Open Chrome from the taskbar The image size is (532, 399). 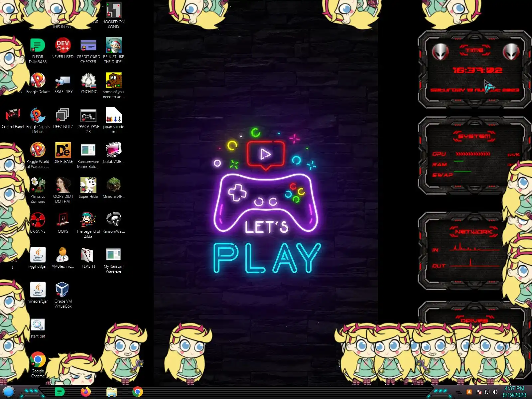coord(138,392)
